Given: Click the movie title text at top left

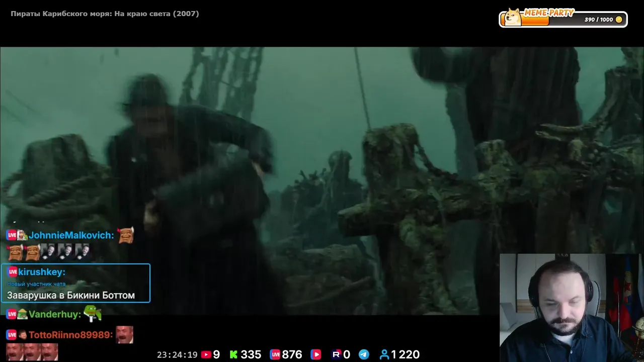Looking at the screenshot, I should 105,14.
